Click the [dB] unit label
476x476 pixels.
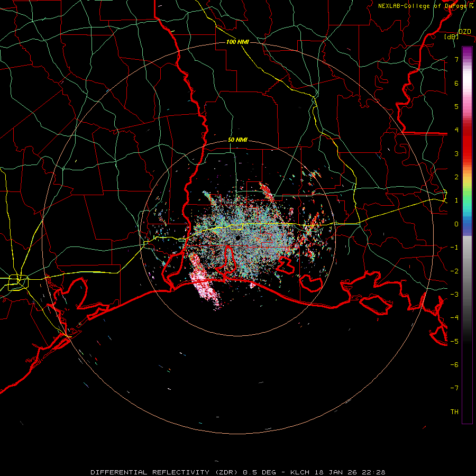coord(452,36)
